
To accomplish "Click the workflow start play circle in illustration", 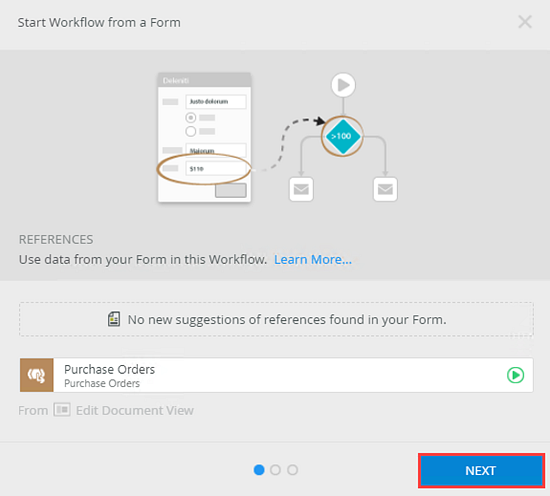I will (x=343, y=85).
